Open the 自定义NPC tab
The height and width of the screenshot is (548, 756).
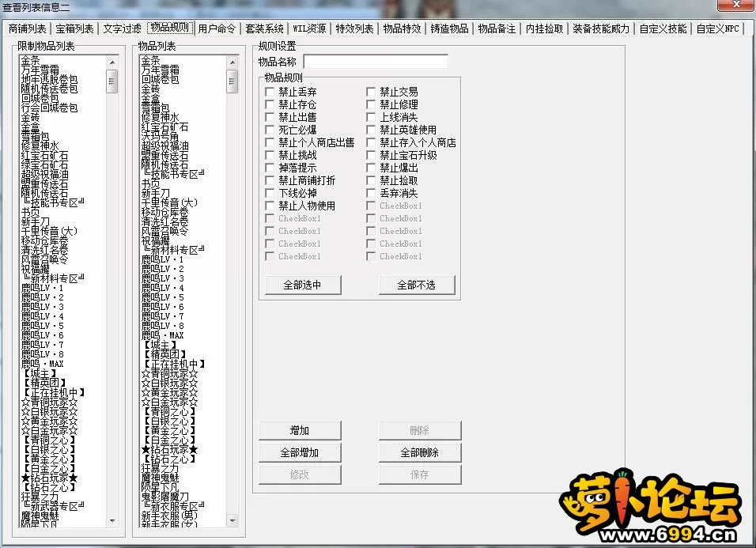click(x=717, y=29)
